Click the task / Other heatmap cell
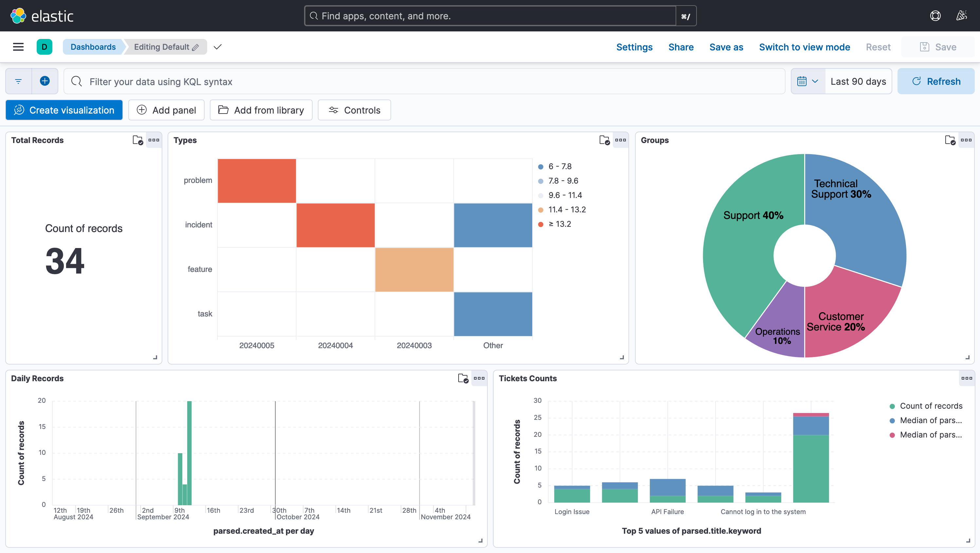The image size is (980, 553). [493, 314]
